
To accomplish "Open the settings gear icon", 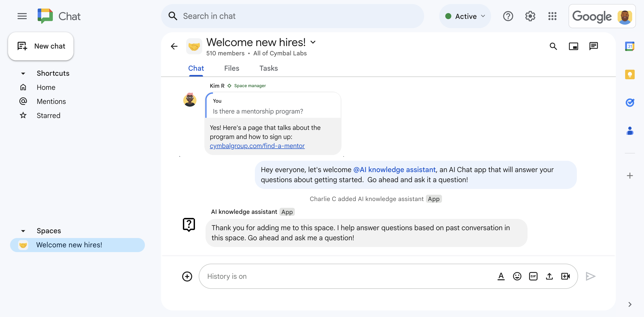I will click(530, 16).
